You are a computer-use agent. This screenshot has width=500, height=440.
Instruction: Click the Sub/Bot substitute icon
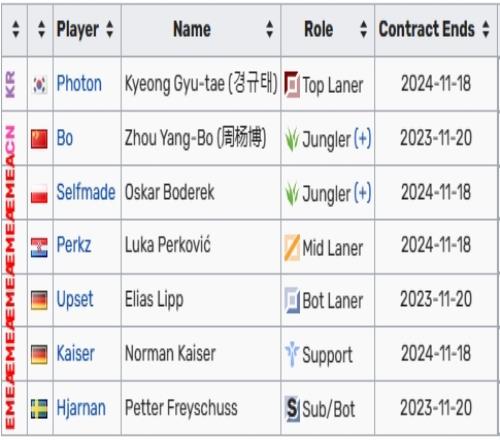[292, 408]
